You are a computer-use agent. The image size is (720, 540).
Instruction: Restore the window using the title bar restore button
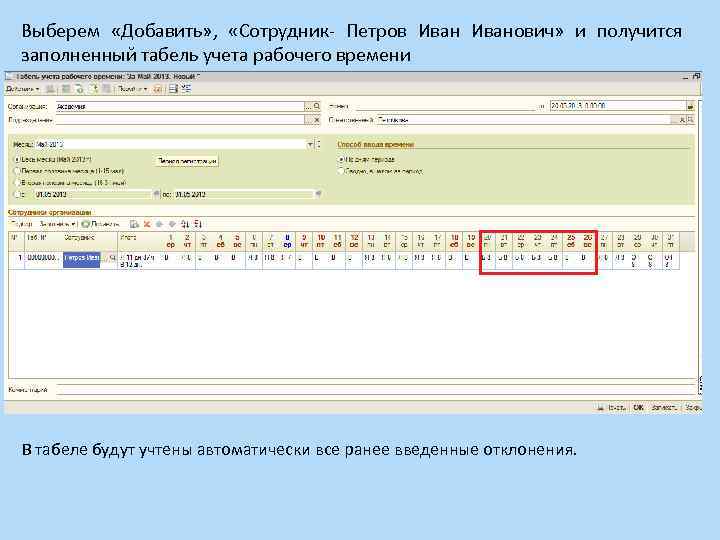tap(697, 76)
